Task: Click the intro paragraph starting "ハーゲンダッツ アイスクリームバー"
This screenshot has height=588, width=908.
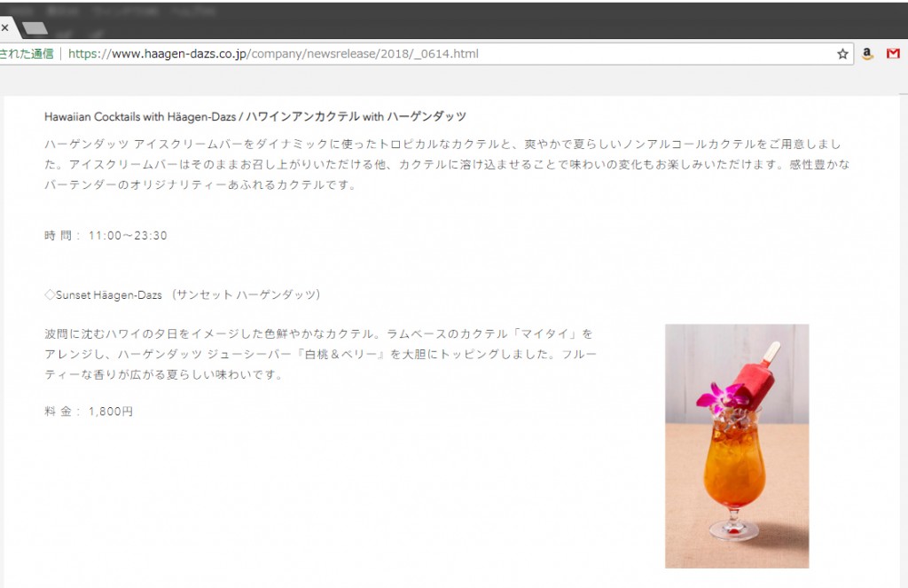Action: (447, 165)
